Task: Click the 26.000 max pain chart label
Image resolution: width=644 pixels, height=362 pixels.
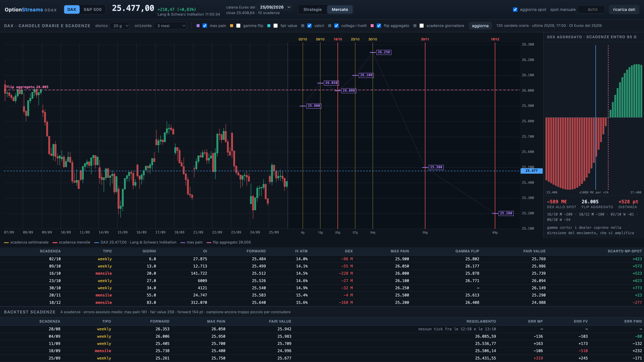Action: coord(348,90)
